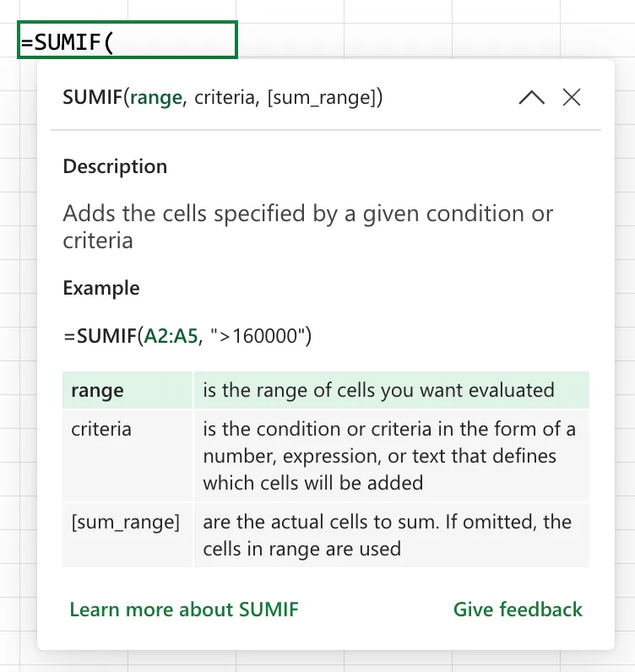Click the SUMIF function name in tooltip header
Viewport: 635px width, 672px height.
(93, 97)
